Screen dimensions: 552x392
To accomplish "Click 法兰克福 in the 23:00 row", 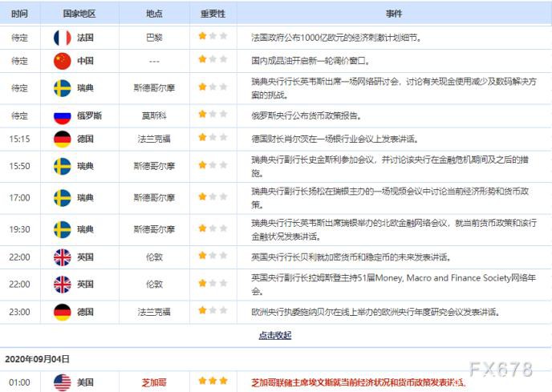I will (x=154, y=312).
